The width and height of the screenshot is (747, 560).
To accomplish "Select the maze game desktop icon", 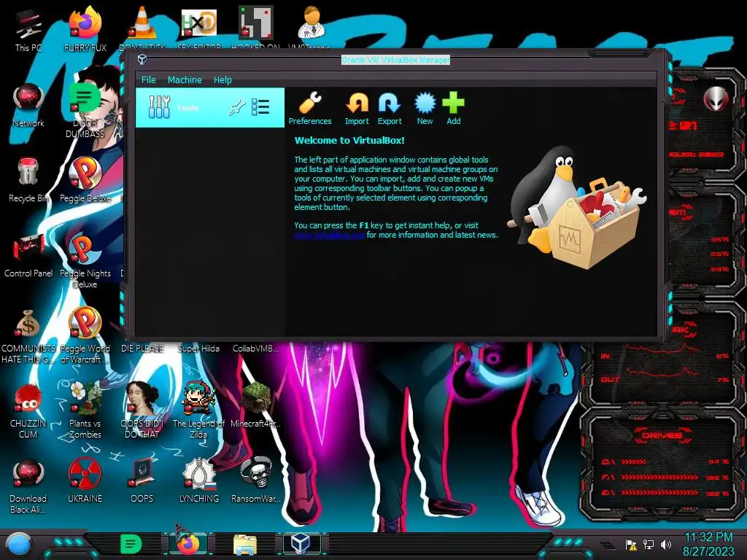I will click(x=255, y=23).
